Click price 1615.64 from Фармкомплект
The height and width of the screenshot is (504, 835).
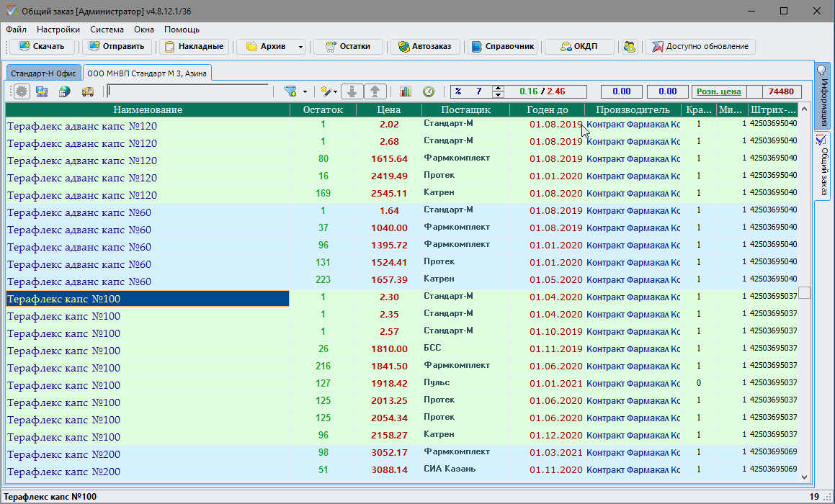pyautogui.click(x=389, y=158)
